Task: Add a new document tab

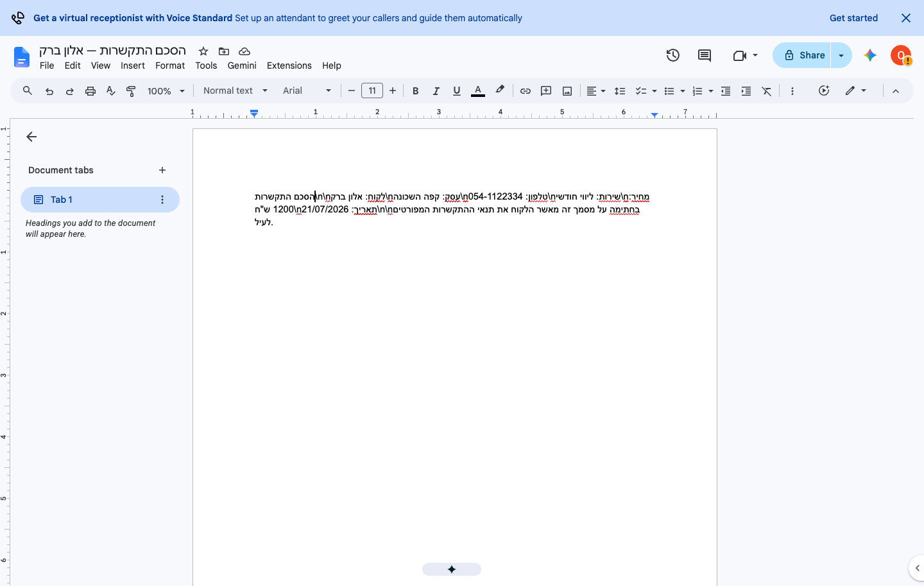Action: click(162, 170)
